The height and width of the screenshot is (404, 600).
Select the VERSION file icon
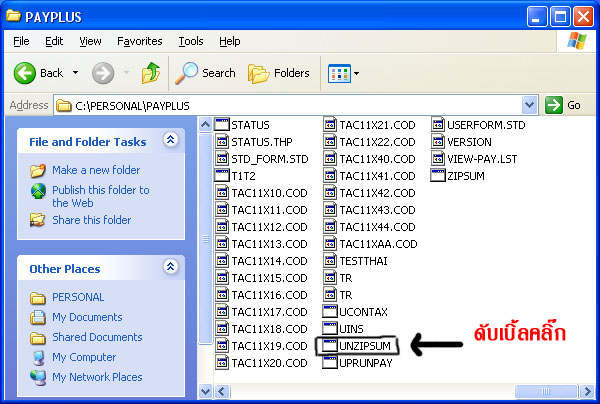coord(438,142)
